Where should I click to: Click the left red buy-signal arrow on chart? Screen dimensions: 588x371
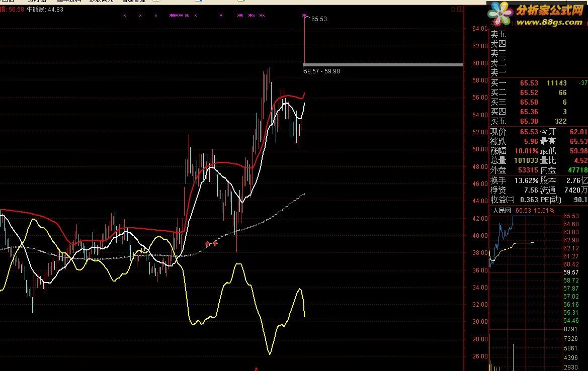(207, 244)
